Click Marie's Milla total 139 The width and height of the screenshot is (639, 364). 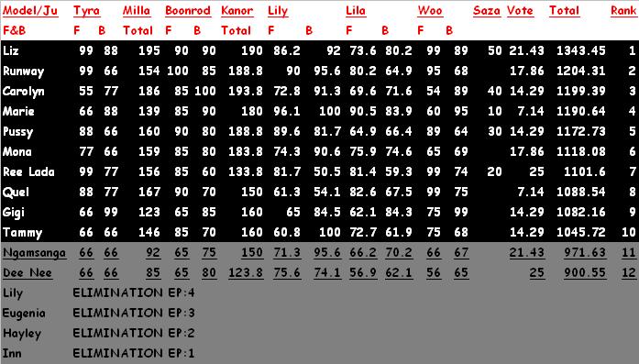pos(149,111)
